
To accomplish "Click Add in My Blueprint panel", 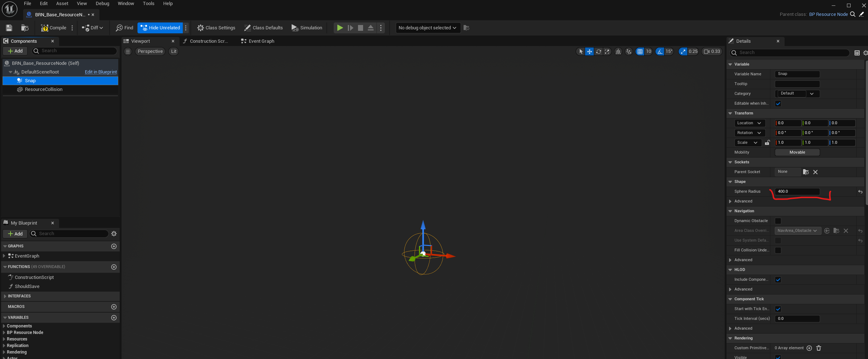I will pyautogui.click(x=15, y=234).
